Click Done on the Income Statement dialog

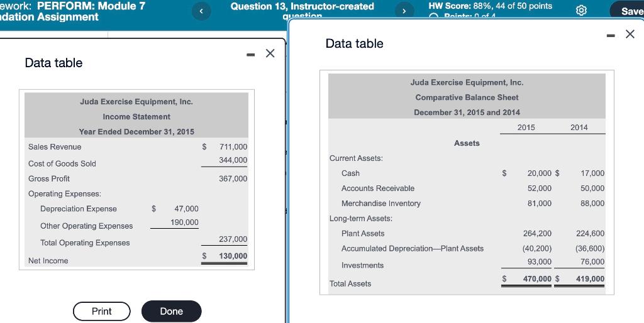171,311
